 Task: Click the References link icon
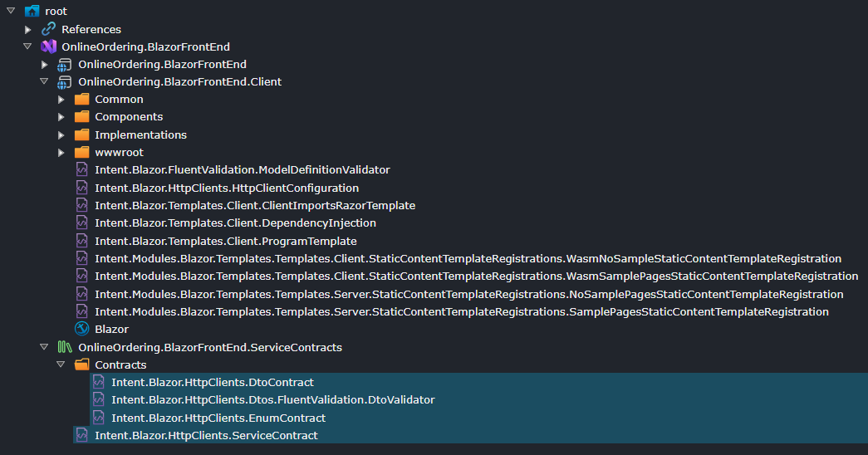(48, 29)
